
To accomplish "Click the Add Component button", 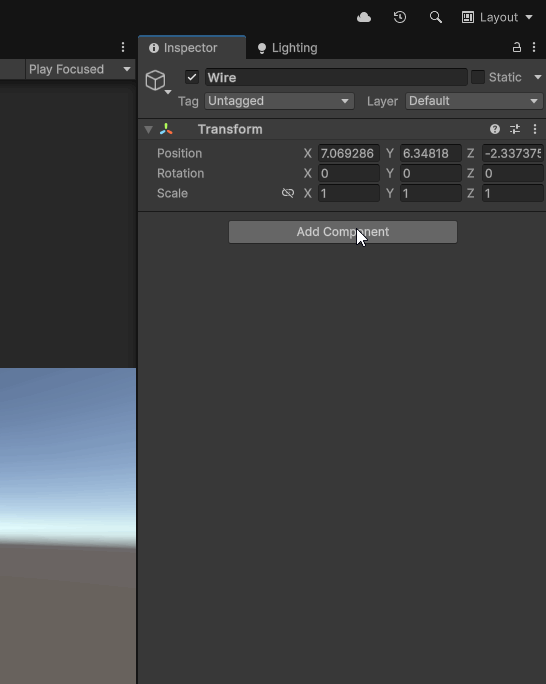I will 343,232.
